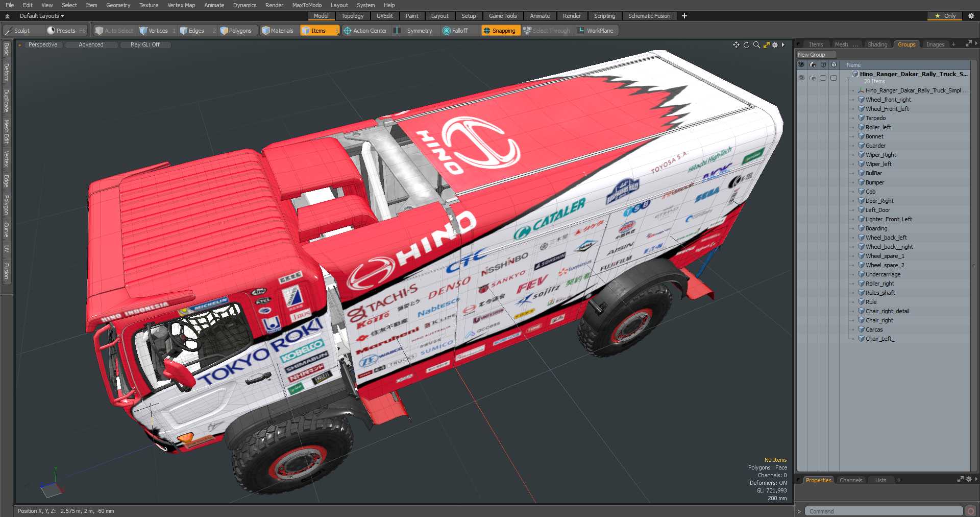Open the Mesh Edit vertical sidebar tab
Screen dimensions: 980x517
pyautogui.click(x=6, y=132)
